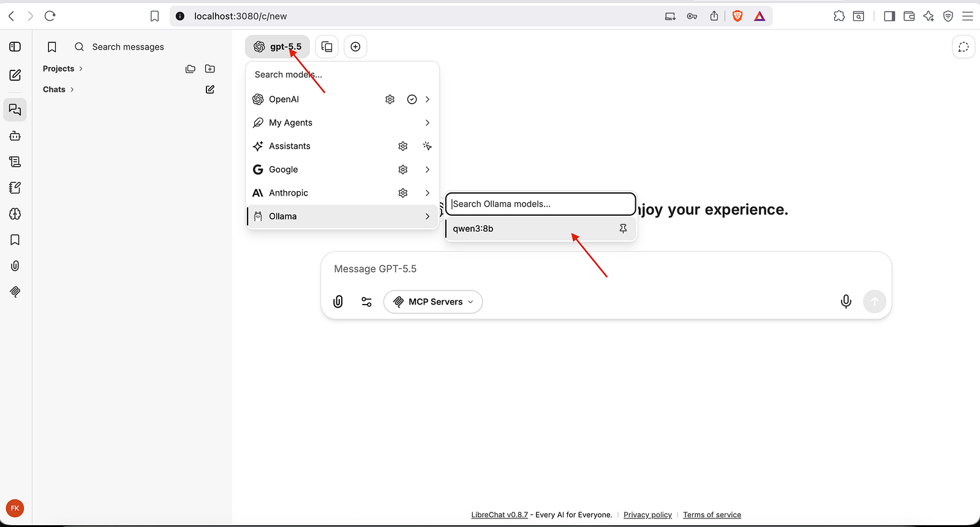Open the Agent Builder robot icon in sidebar
This screenshot has height=527, width=980.
(x=15, y=136)
